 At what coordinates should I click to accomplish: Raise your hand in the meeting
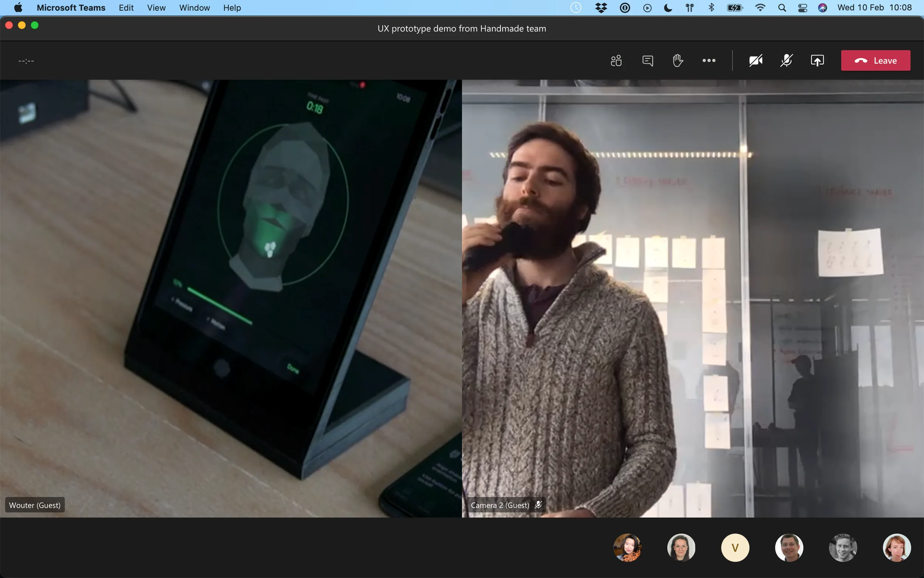point(677,60)
